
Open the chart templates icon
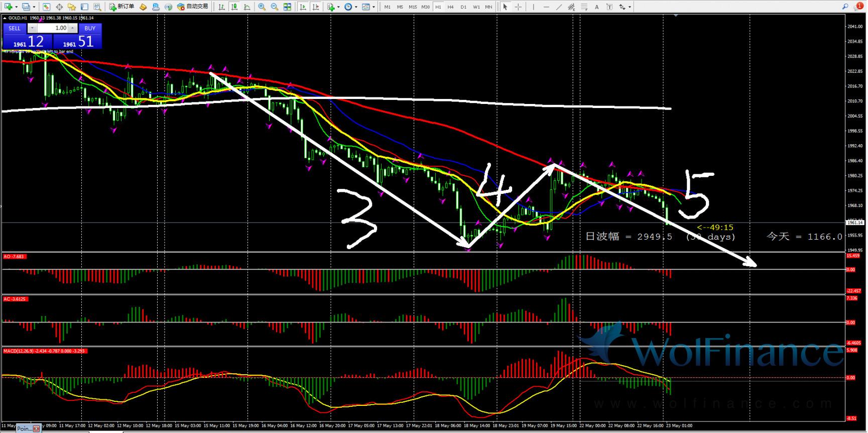pyautogui.click(x=366, y=7)
